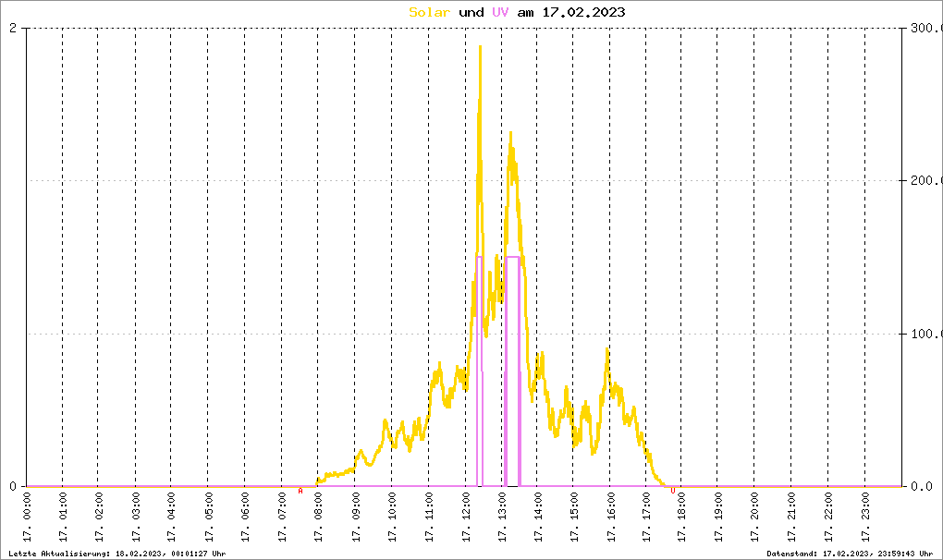Click the time label '17. 04:00'
The height and width of the screenshot is (560, 943).
coord(171,517)
